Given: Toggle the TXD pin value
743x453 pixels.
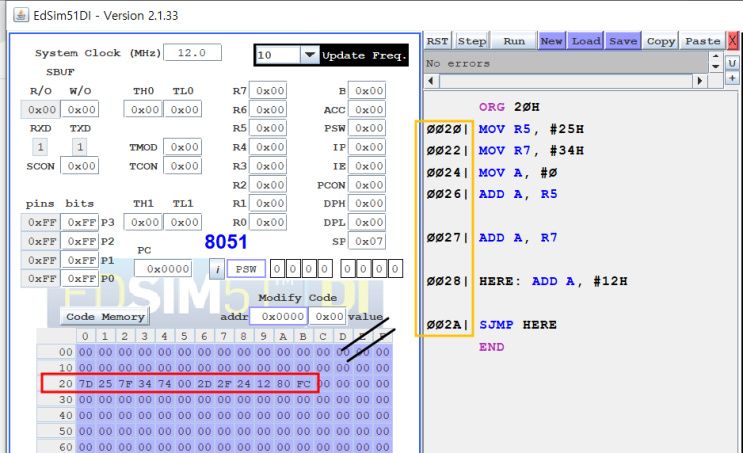Looking at the screenshot, I should (x=80, y=147).
